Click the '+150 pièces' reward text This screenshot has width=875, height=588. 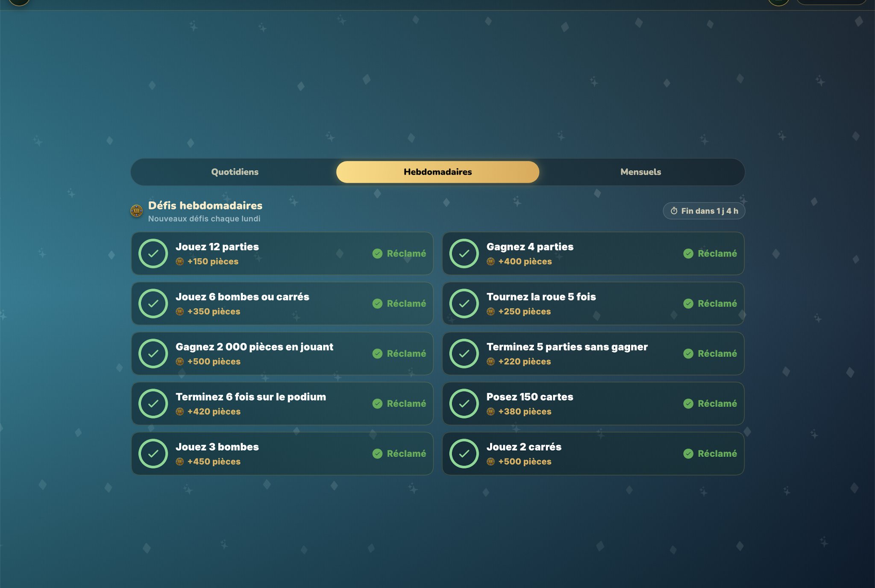tap(213, 262)
